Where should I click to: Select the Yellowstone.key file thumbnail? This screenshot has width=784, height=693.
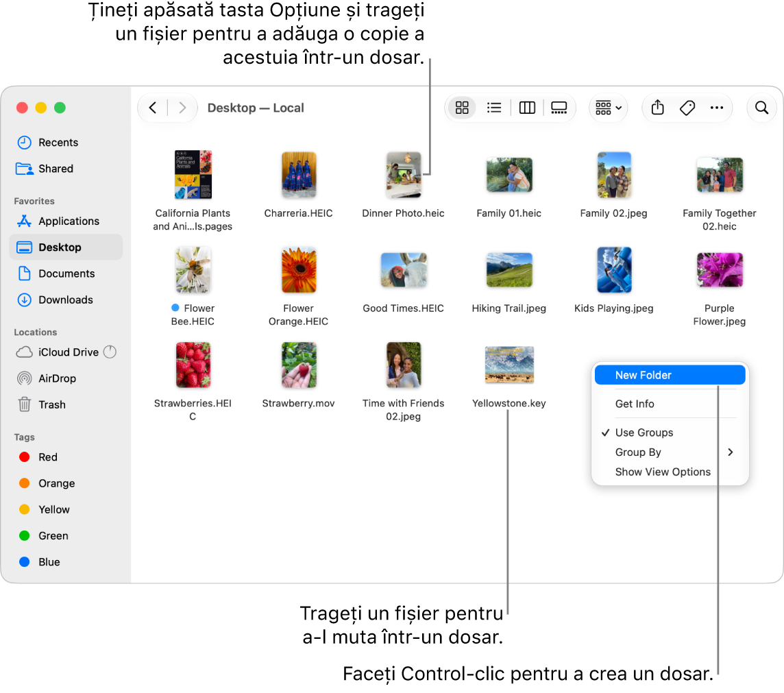509,365
